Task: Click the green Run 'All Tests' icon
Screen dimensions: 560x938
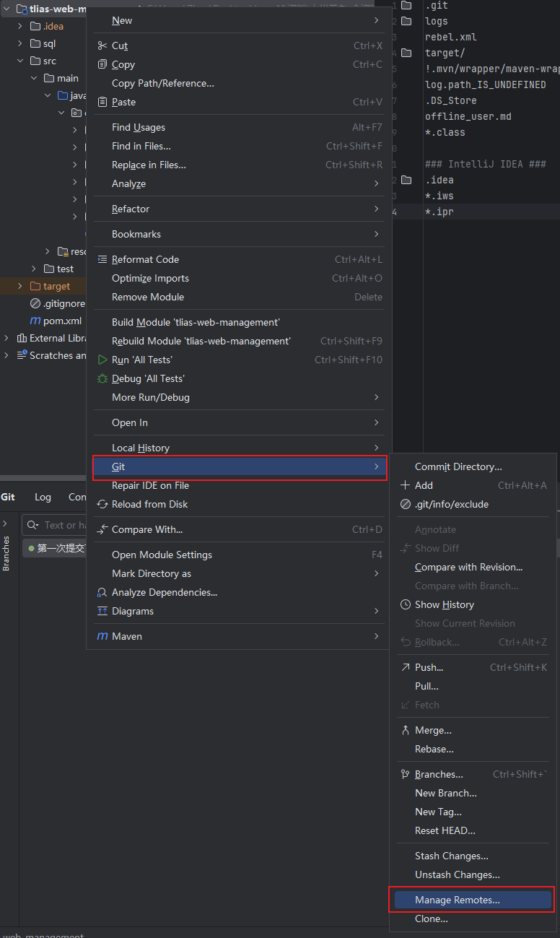Action: (x=102, y=360)
